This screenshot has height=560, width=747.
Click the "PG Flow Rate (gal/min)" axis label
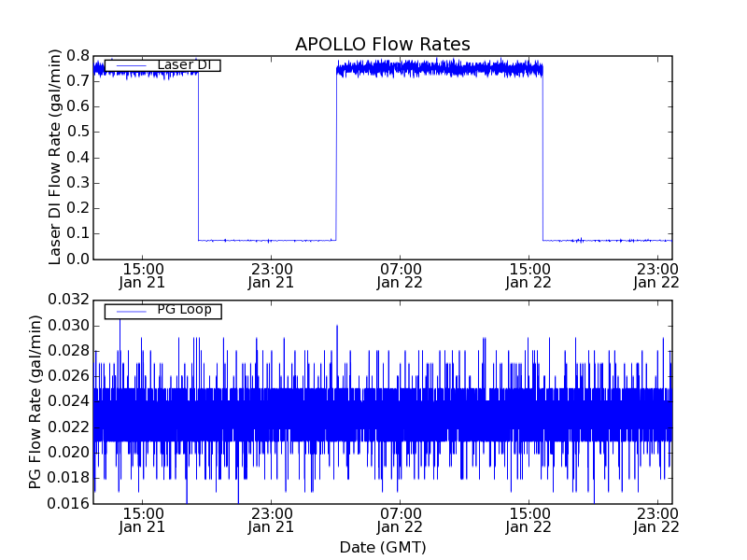[35, 401]
